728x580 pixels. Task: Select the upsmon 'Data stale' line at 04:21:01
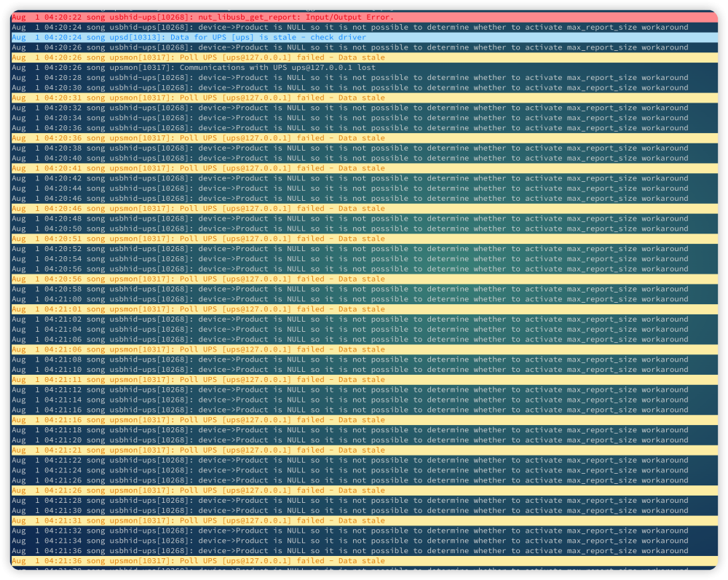pos(364,309)
